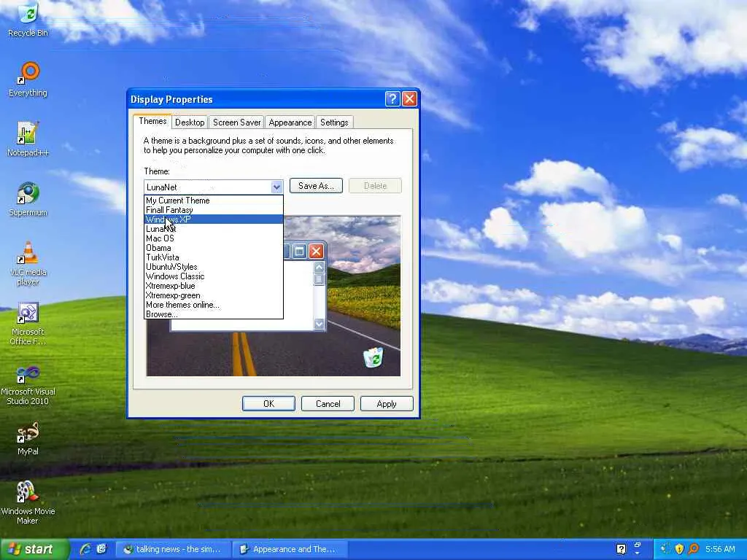Image resolution: width=747 pixels, height=560 pixels.
Task: Switch to the Themes tab
Action: pyautogui.click(x=152, y=122)
